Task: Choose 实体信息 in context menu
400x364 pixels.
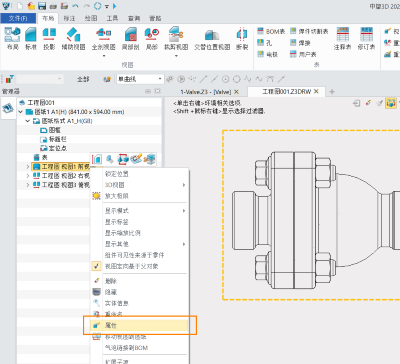Action: coord(139,303)
